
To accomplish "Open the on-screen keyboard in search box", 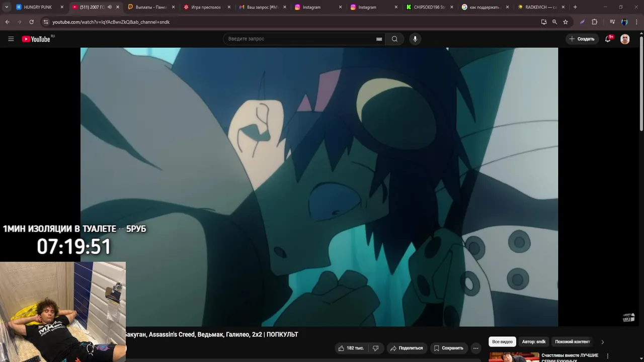I will (379, 39).
